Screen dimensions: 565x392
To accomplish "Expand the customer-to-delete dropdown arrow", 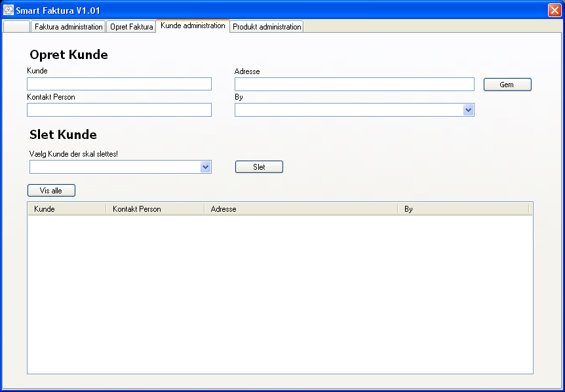I will tap(205, 167).
